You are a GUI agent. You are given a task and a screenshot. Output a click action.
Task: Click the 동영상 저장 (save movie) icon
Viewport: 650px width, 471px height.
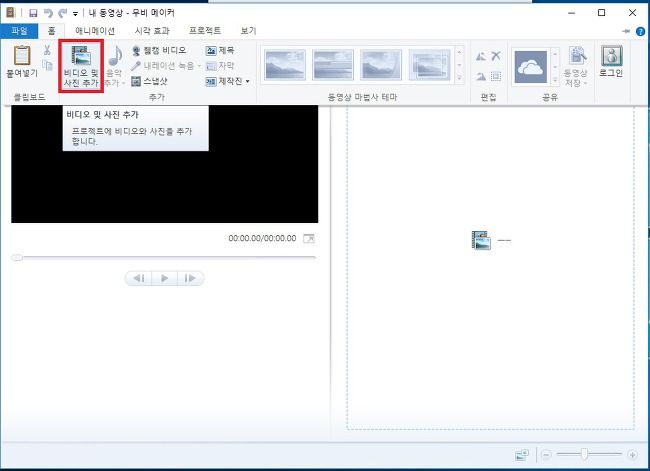(577, 55)
